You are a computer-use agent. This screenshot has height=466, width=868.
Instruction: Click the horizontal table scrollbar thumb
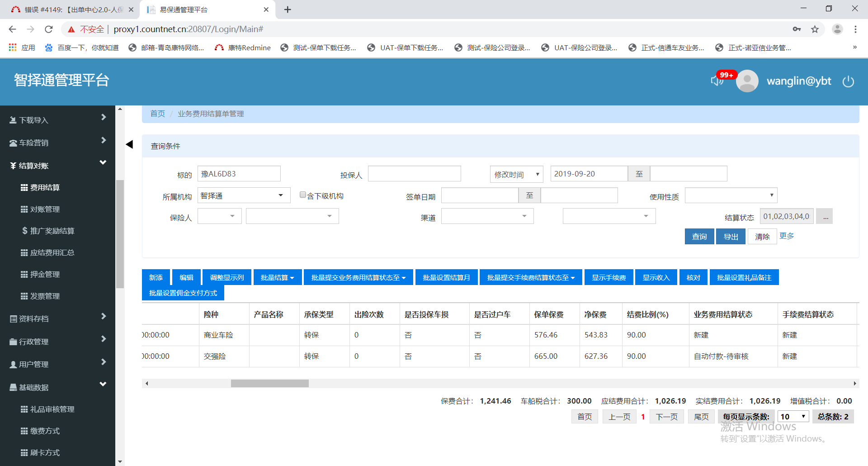pyautogui.click(x=269, y=383)
